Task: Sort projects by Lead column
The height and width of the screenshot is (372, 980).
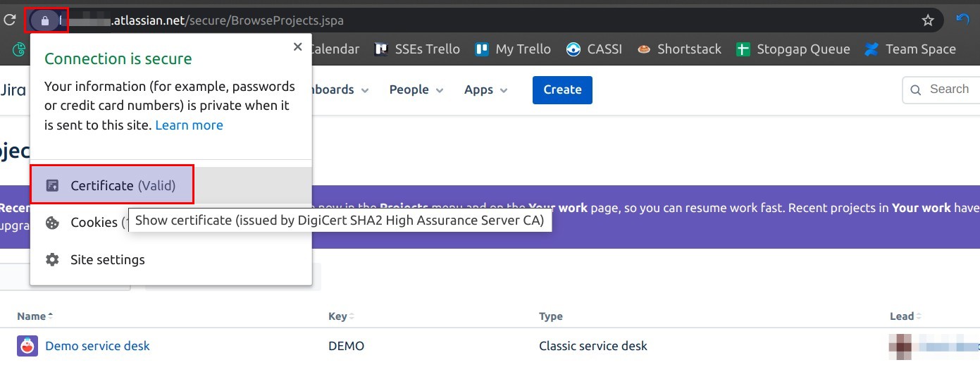Action: (905, 316)
